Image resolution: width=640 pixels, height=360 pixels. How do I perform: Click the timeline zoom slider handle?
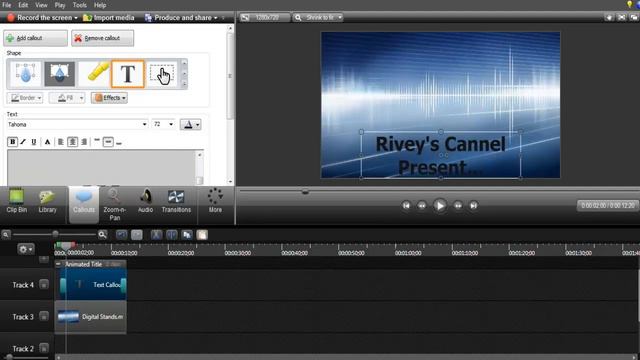point(55,234)
